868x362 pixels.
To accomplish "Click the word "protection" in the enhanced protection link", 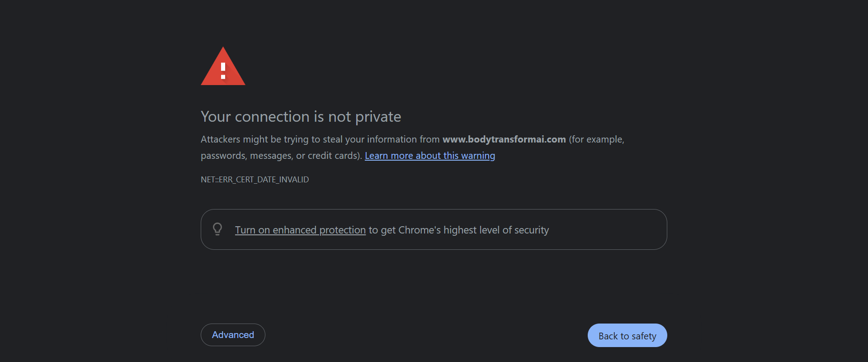I will (342, 230).
